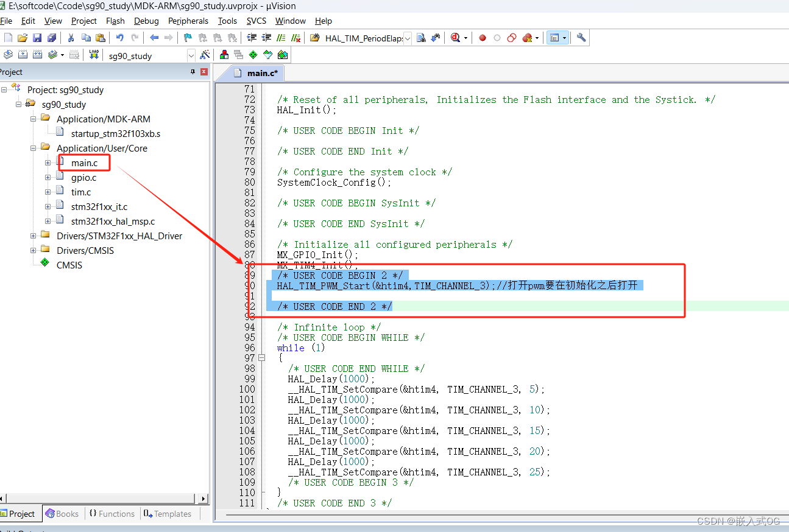789x532 pixels.
Task: Switch to the Templates tab
Action: click(168, 514)
